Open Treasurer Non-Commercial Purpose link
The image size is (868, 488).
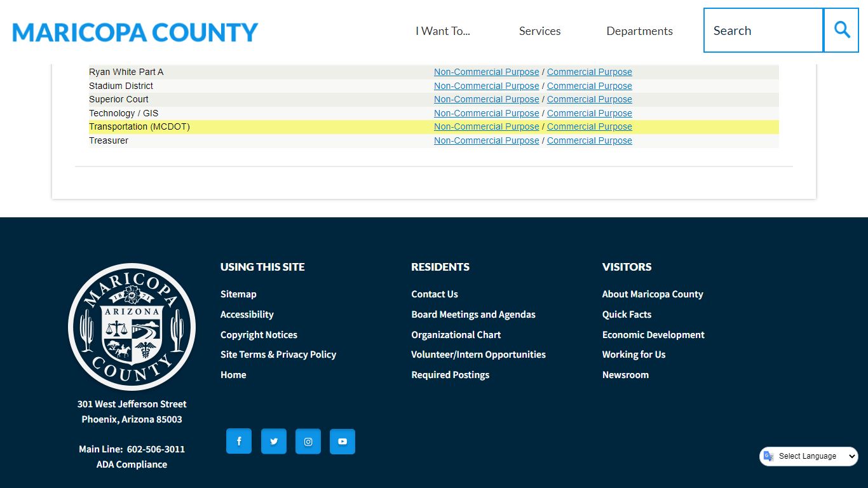click(x=486, y=140)
